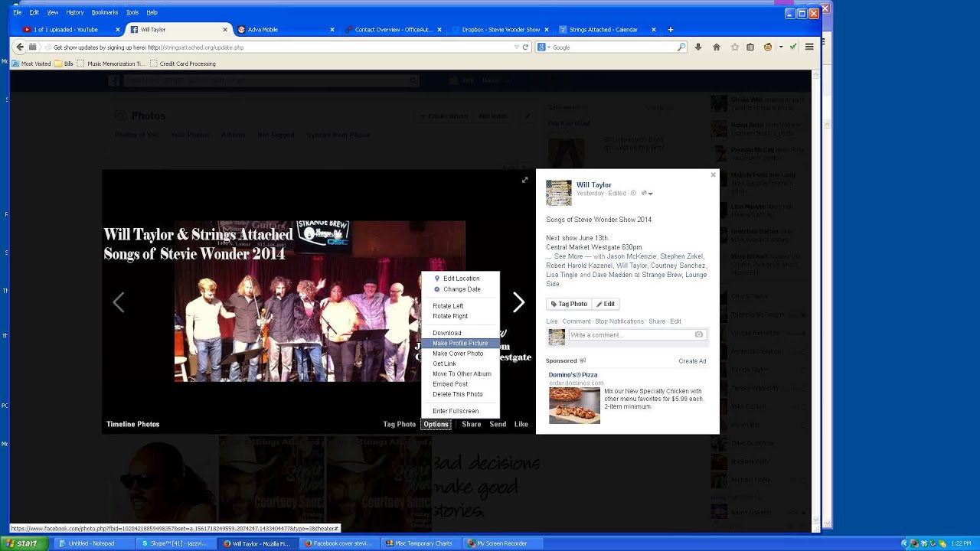
Task: Open post audience selector dropdown
Action: pos(646,194)
